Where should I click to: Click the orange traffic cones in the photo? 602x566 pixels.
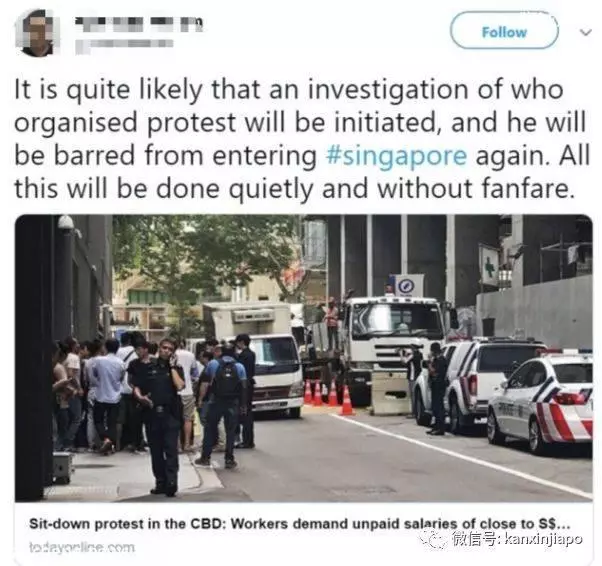tap(330, 396)
